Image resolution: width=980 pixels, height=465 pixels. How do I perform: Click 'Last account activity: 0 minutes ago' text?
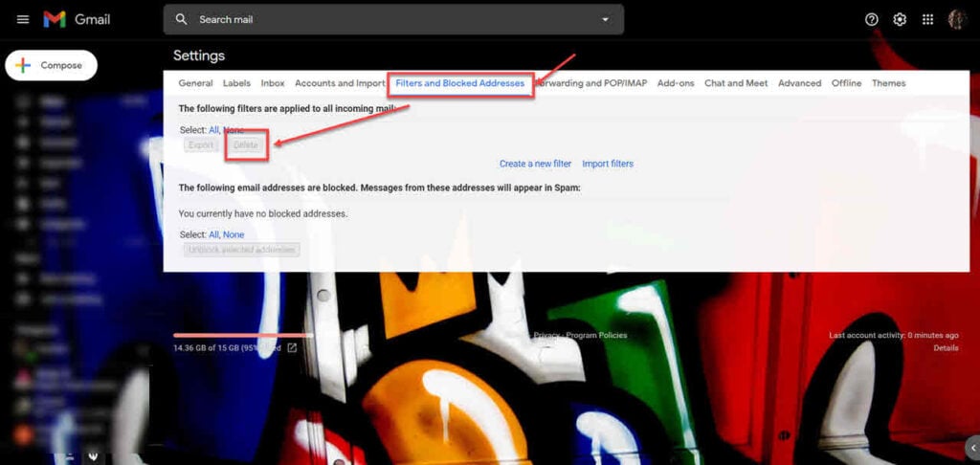click(x=894, y=336)
